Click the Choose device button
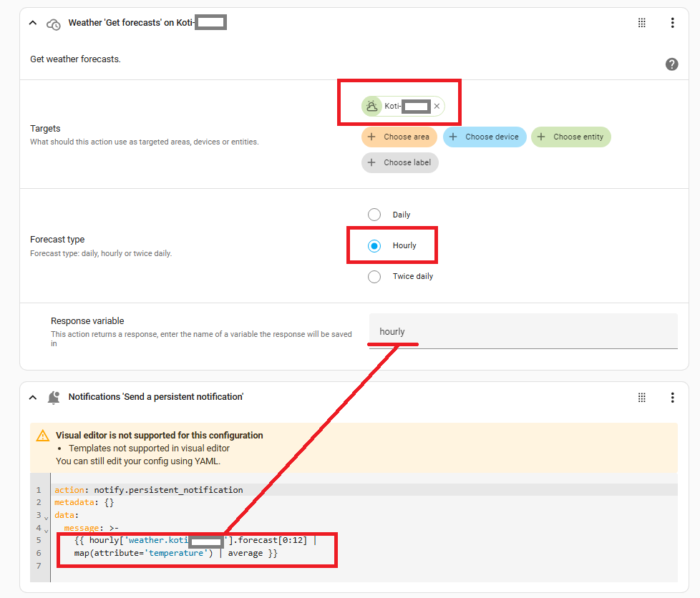Image resolution: width=700 pixels, height=598 pixels. click(x=485, y=137)
